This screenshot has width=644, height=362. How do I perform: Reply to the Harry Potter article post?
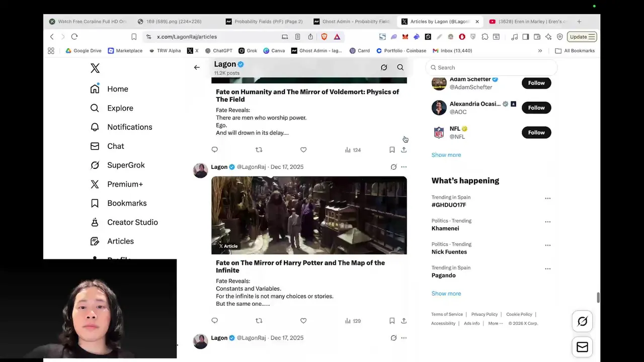coord(215,321)
